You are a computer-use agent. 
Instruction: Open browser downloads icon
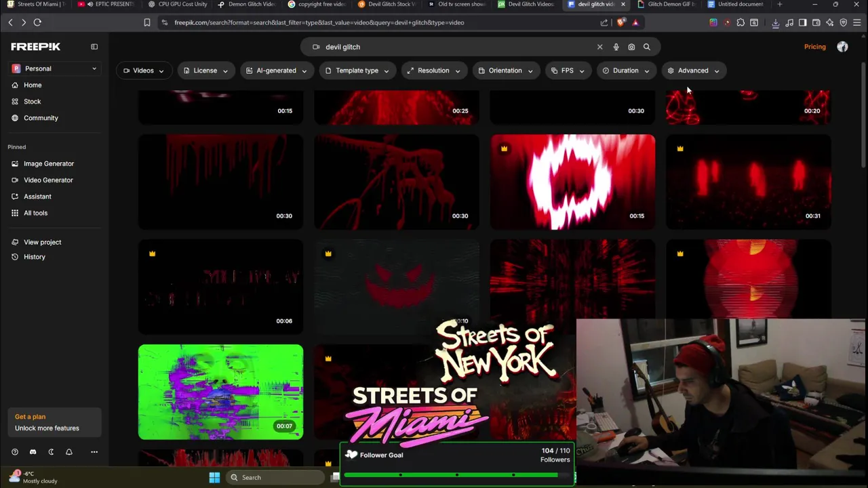[775, 22]
